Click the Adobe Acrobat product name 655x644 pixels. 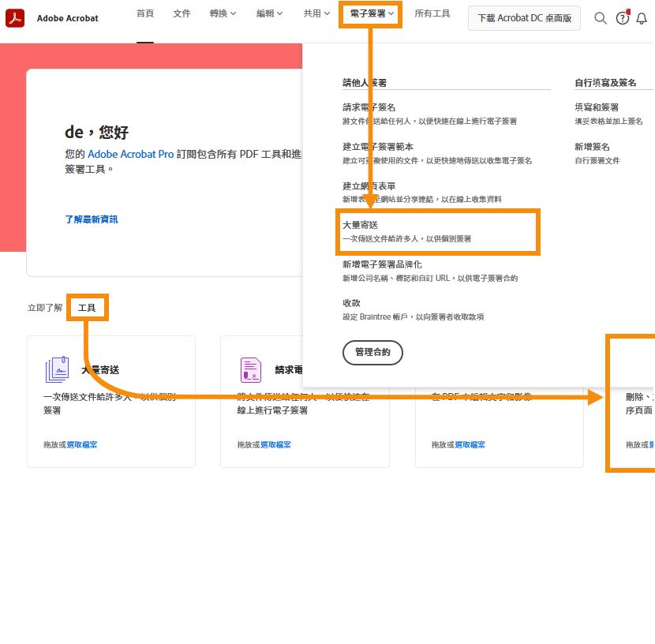pos(68,18)
